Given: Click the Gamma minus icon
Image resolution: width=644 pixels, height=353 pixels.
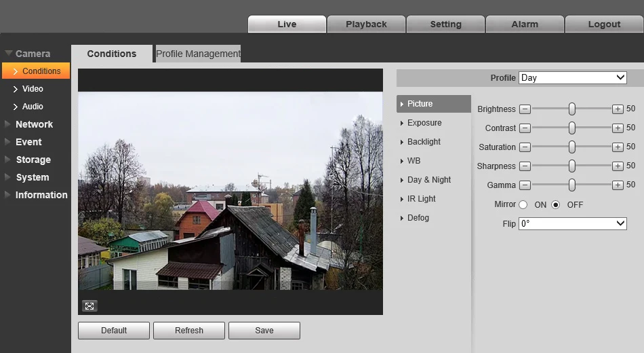Looking at the screenshot, I should point(525,185).
